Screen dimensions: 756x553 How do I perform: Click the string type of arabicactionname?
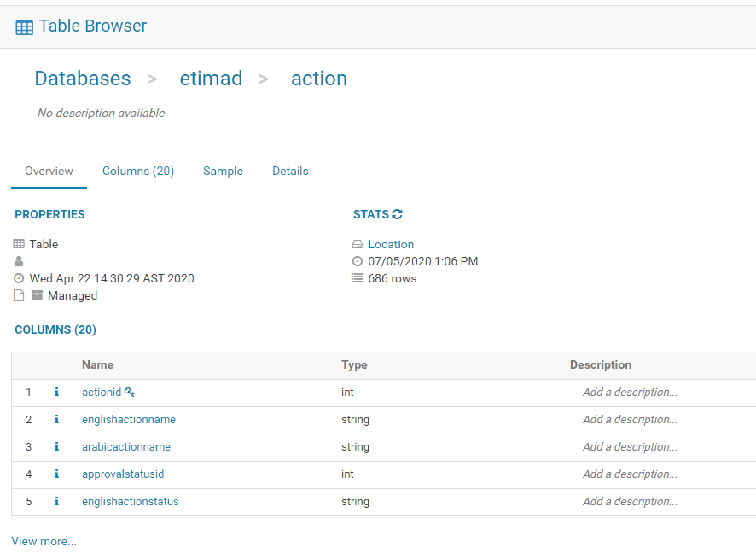click(x=355, y=447)
